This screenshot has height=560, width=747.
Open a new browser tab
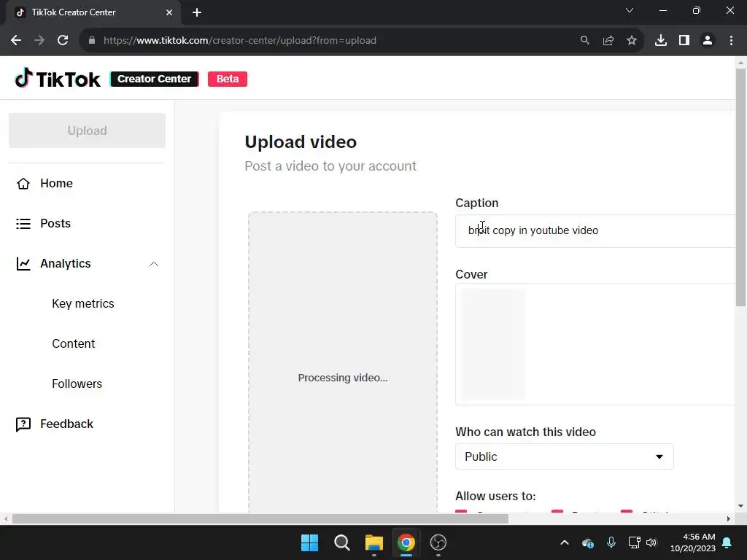(197, 12)
